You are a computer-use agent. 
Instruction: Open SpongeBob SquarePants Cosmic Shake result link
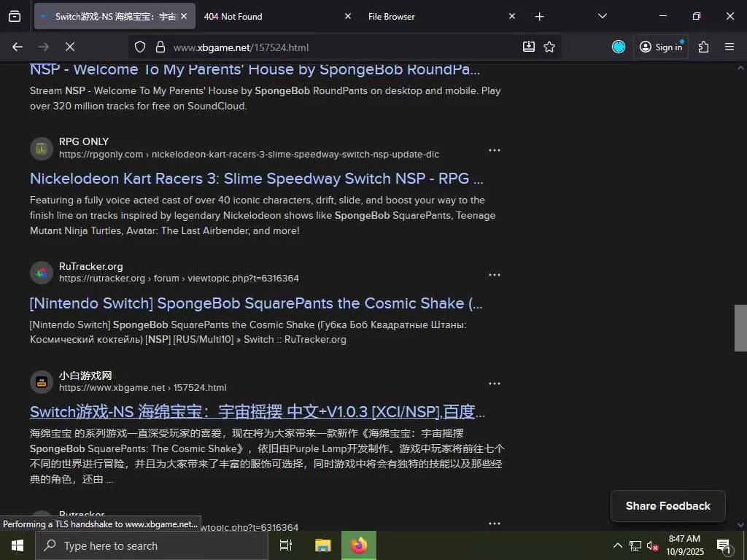pyautogui.click(x=256, y=303)
